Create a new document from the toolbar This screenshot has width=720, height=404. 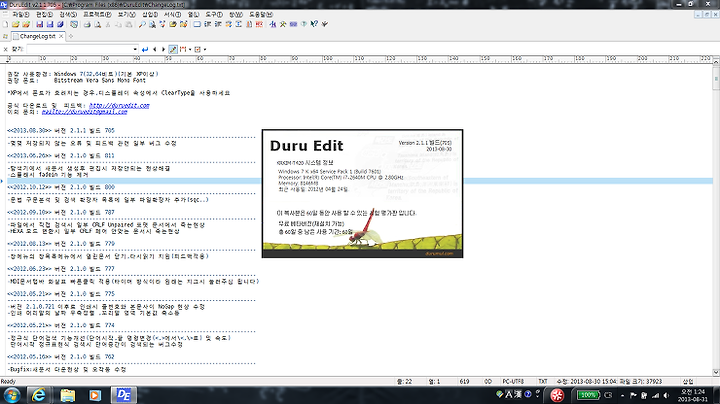click(x=5, y=24)
